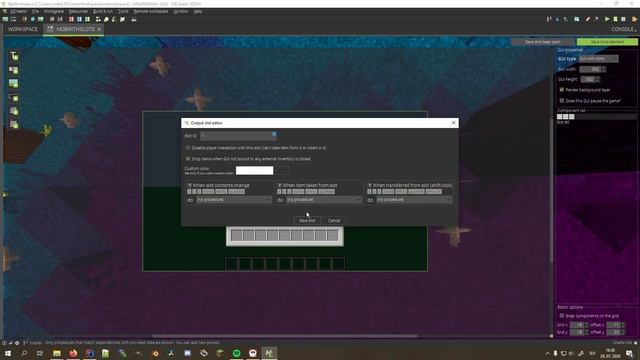Click the first icon in main toolbar

tap(5, 19)
